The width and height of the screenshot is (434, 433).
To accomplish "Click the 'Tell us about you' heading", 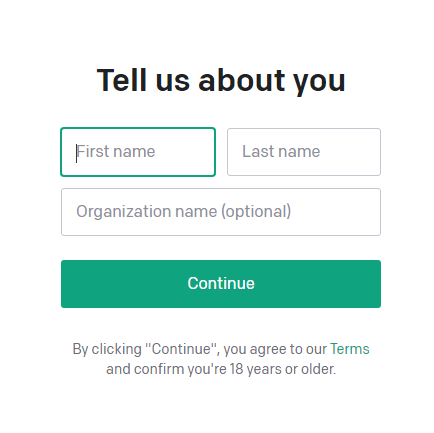I will click(221, 80).
